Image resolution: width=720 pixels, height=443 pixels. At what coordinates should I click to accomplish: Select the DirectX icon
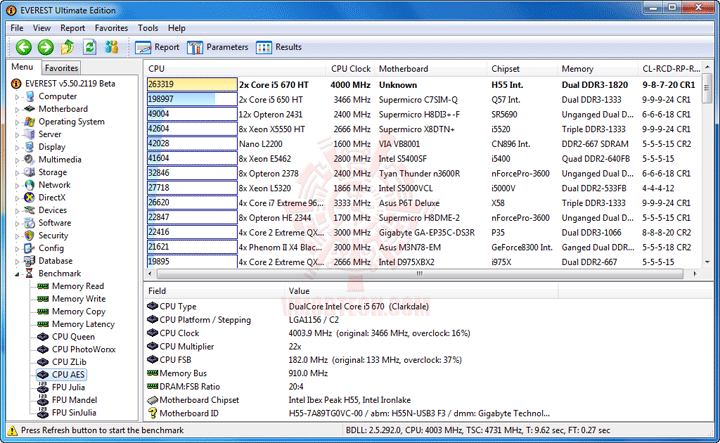coord(30,197)
